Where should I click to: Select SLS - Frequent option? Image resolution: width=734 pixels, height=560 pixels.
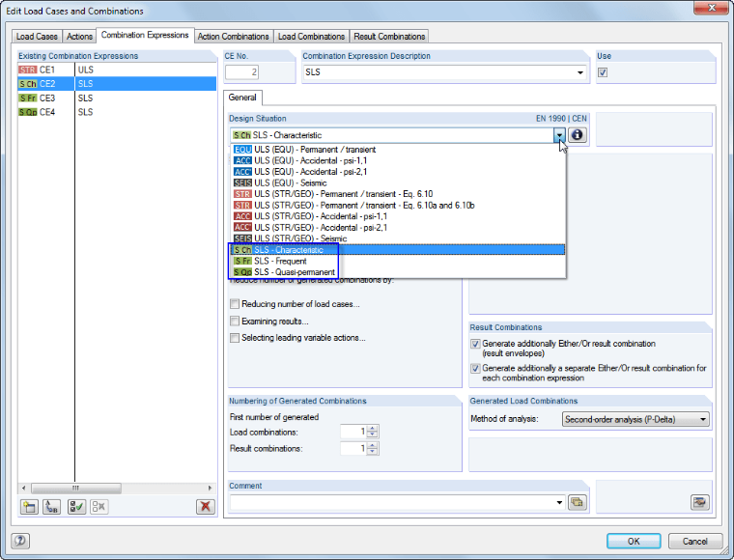pos(398,261)
